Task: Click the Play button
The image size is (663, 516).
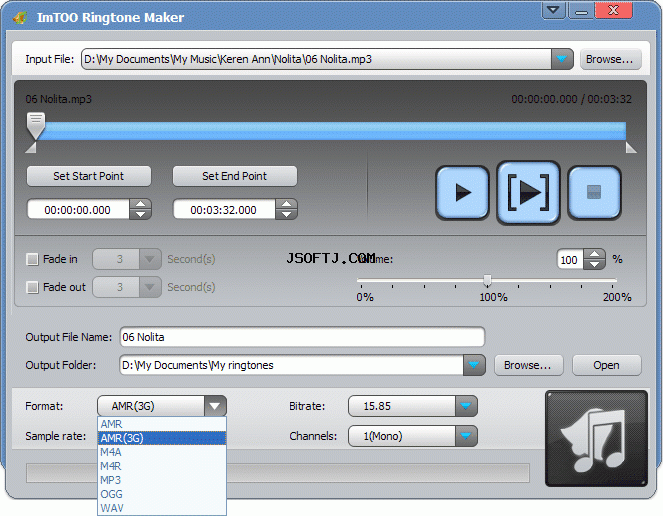Action: (x=463, y=193)
